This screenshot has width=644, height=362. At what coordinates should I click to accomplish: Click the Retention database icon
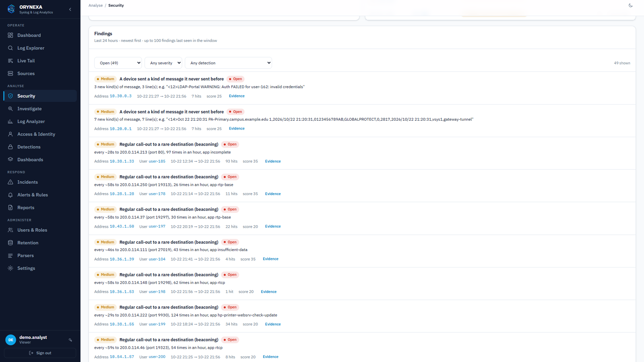coord(10,243)
